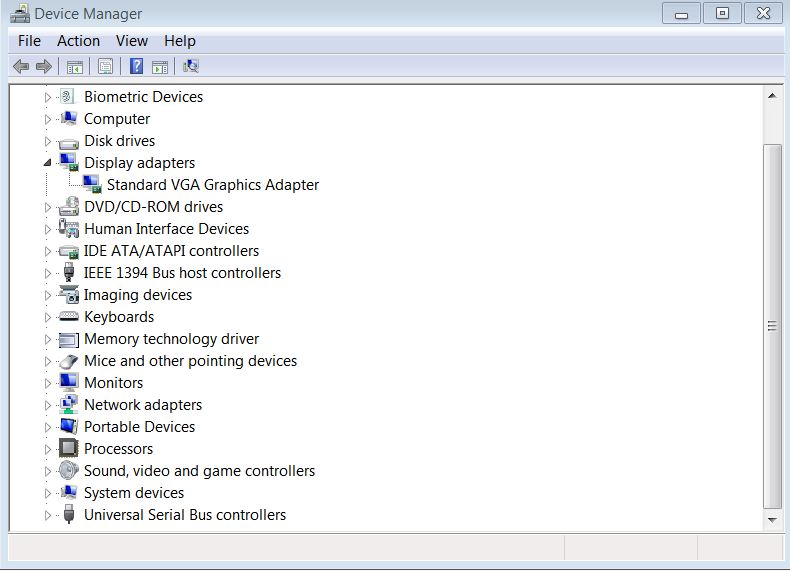Image resolution: width=790 pixels, height=571 pixels.
Task: Click the Forward arrow toolbar icon
Action: 44,66
